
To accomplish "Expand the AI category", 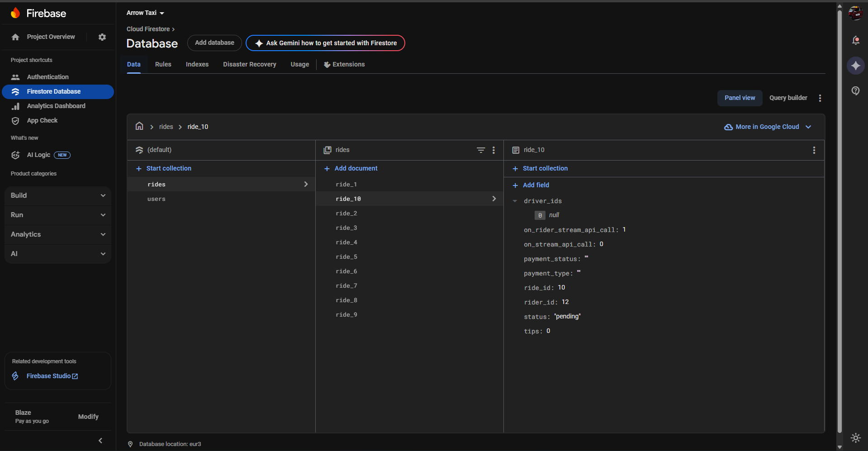I will coord(58,254).
